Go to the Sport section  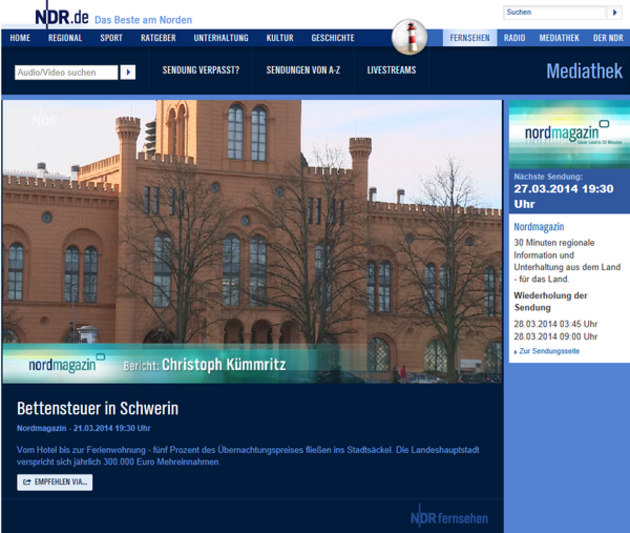tap(111, 38)
